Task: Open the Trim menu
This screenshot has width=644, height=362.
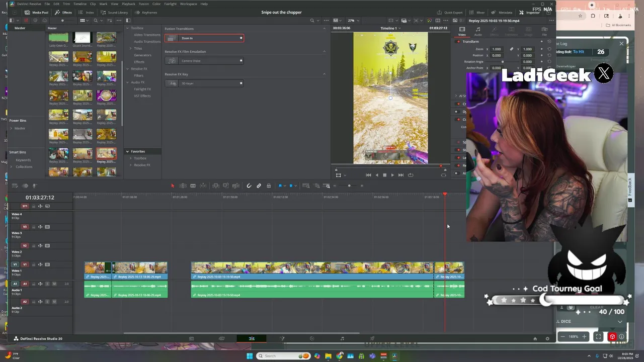Action: click(66, 4)
